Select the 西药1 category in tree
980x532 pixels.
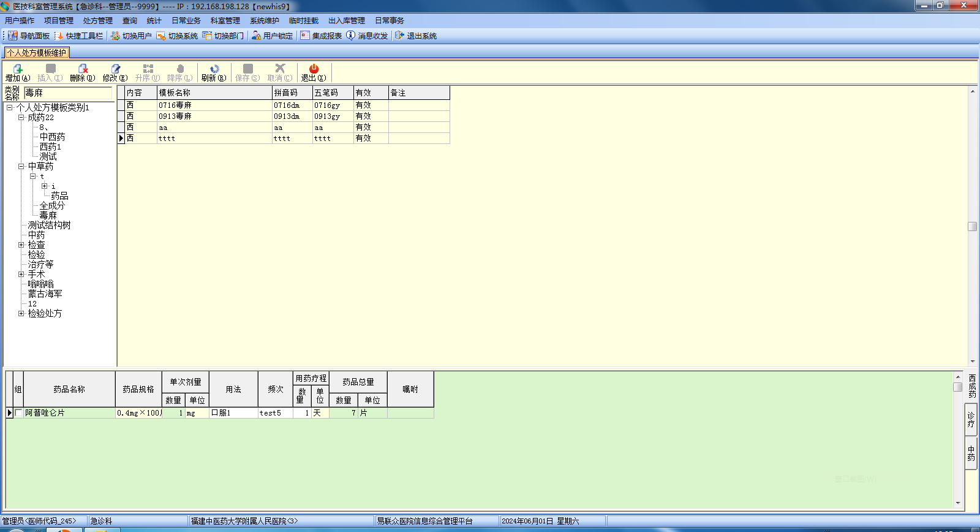tap(50, 147)
